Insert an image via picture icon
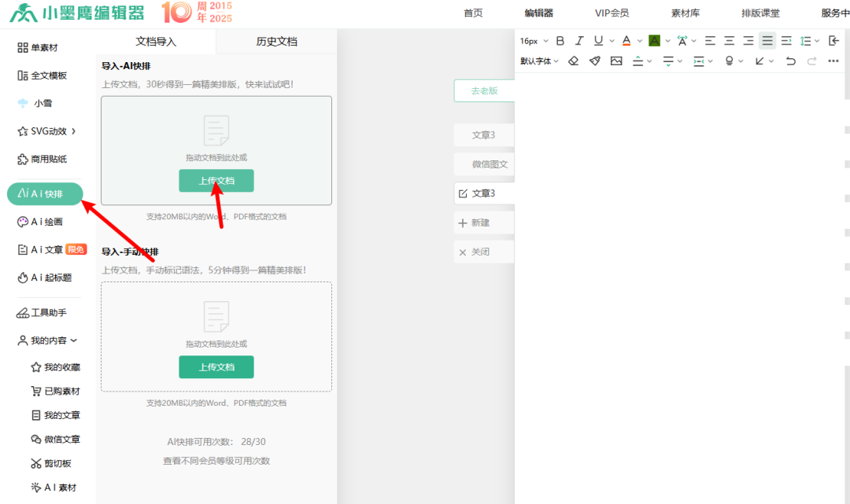 tap(616, 61)
